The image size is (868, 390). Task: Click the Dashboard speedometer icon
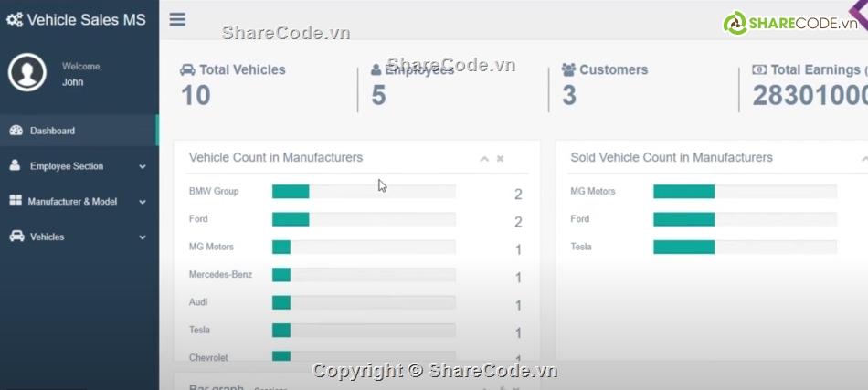[16, 131]
